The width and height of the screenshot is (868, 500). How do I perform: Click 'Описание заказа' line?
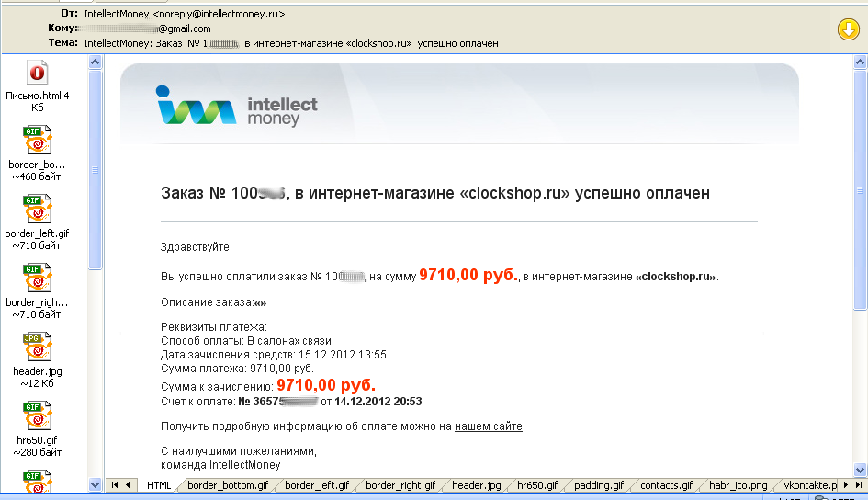click(x=214, y=302)
